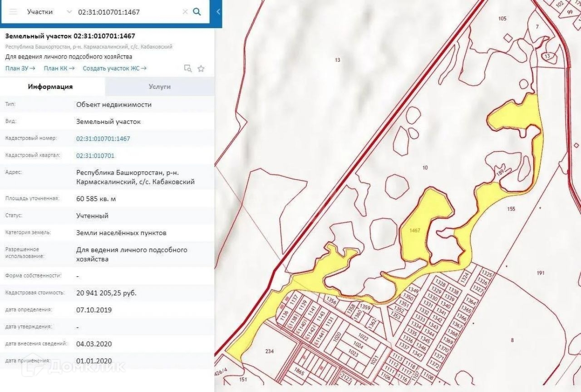Select the address value in the Адрес row
This screenshot has width=581, height=392.
[135, 177]
